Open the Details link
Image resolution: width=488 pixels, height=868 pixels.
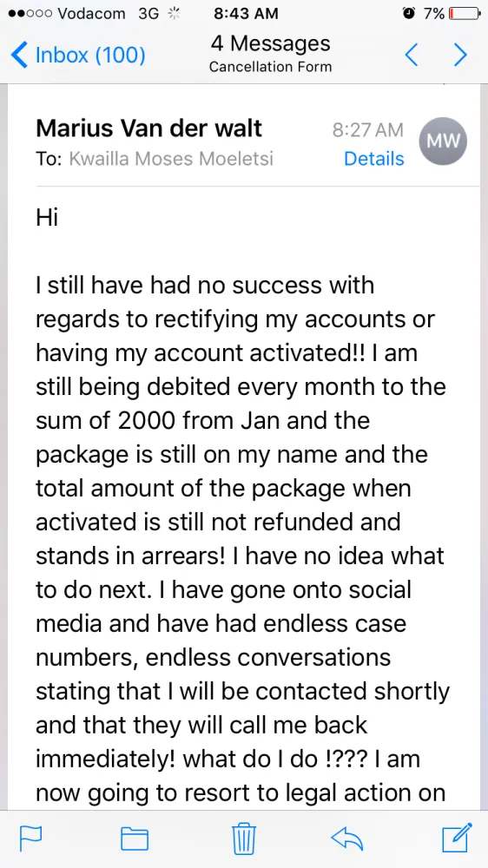coord(374,158)
